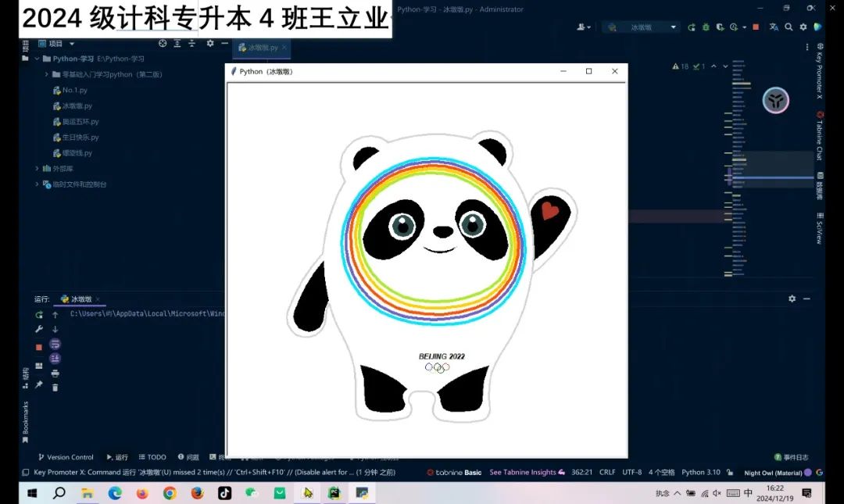Click the print icon in Run panel
844x504 pixels.
pyautogui.click(x=55, y=373)
